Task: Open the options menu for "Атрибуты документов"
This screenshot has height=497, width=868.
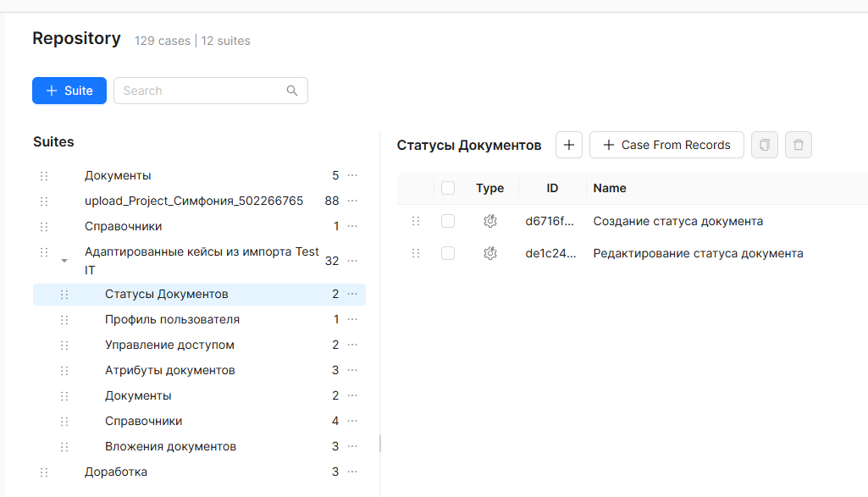Action: click(x=352, y=370)
